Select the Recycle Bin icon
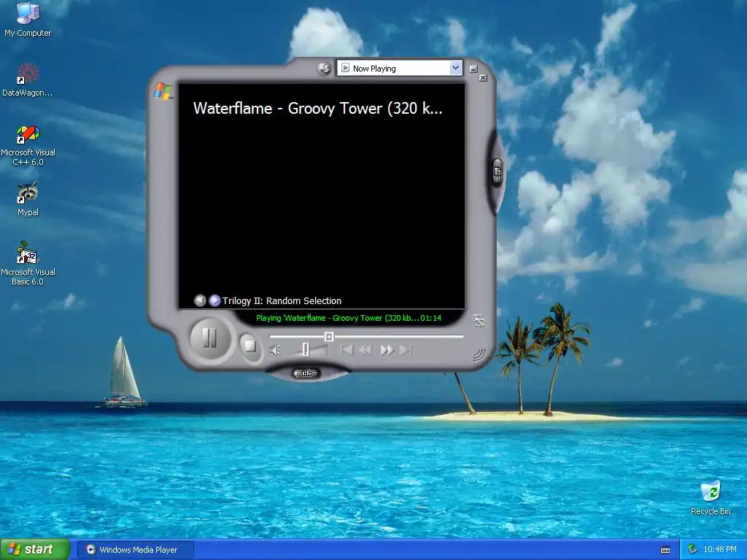 (x=711, y=498)
